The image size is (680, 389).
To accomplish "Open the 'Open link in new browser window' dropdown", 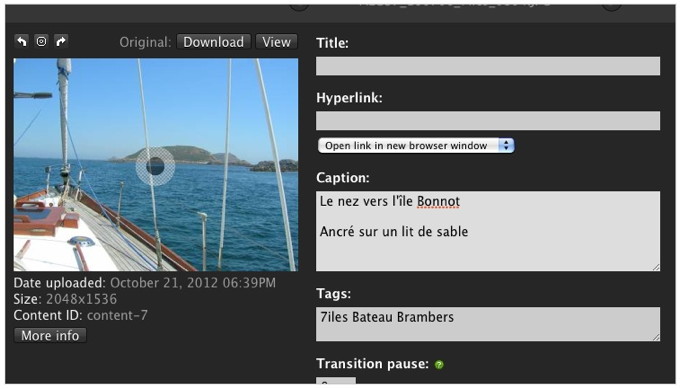I will 416,146.
